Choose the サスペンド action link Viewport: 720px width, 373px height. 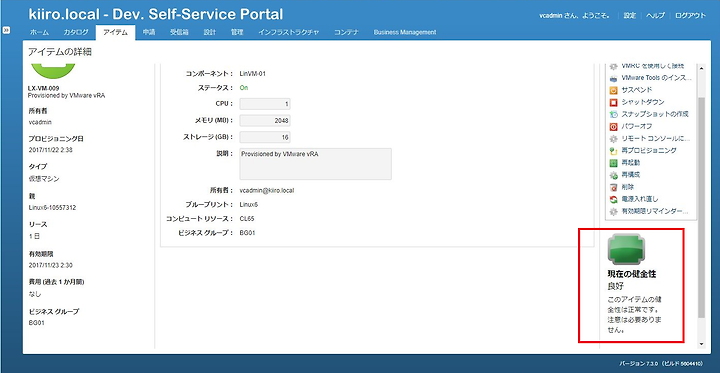pos(636,90)
